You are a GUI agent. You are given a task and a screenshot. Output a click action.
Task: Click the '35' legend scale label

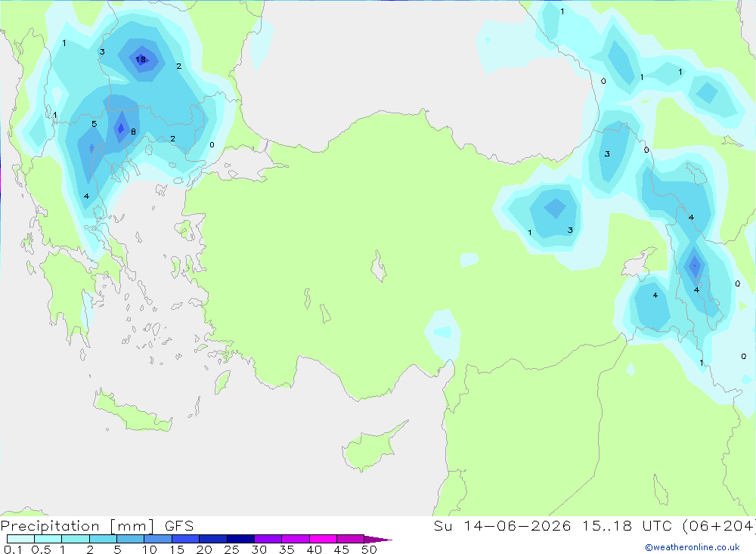(287, 549)
